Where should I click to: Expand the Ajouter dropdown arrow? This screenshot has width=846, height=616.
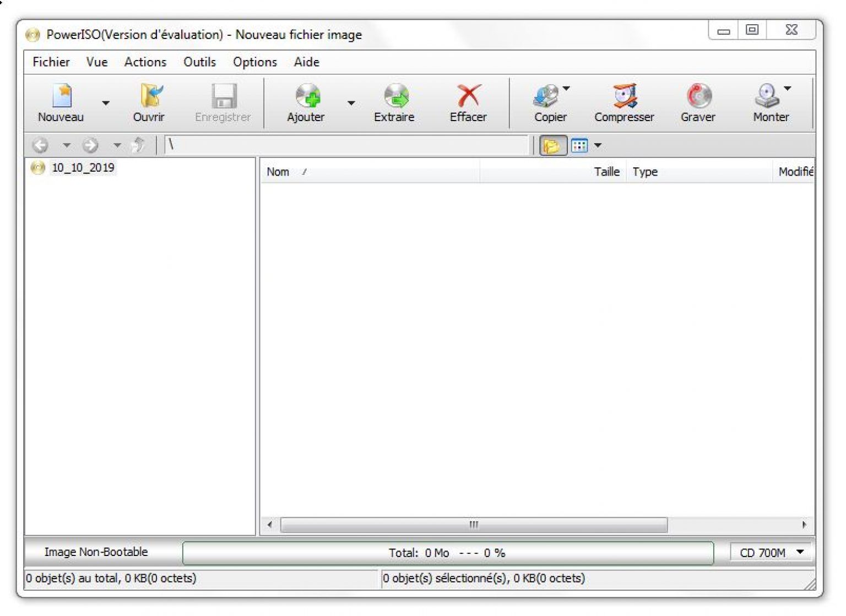click(x=351, y=103)
